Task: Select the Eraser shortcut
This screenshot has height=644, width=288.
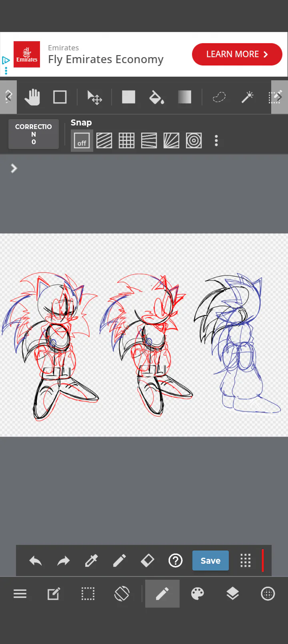Action: (x=147, y=561)
